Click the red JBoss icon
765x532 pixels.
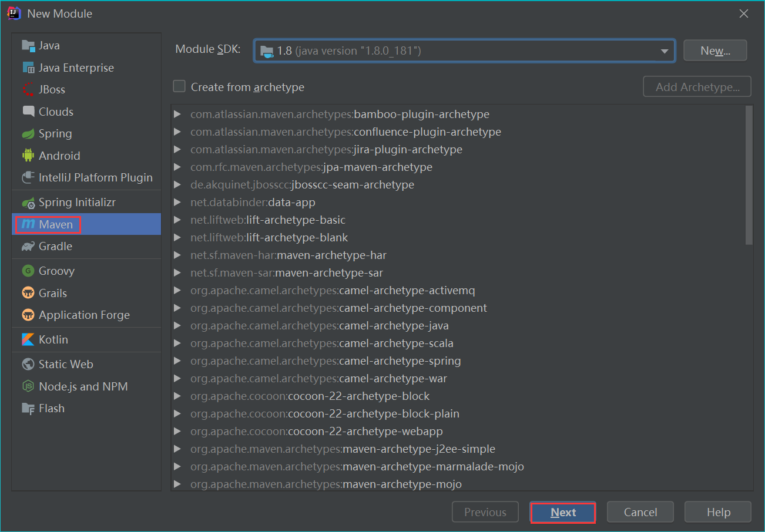(x=28, y=90)
